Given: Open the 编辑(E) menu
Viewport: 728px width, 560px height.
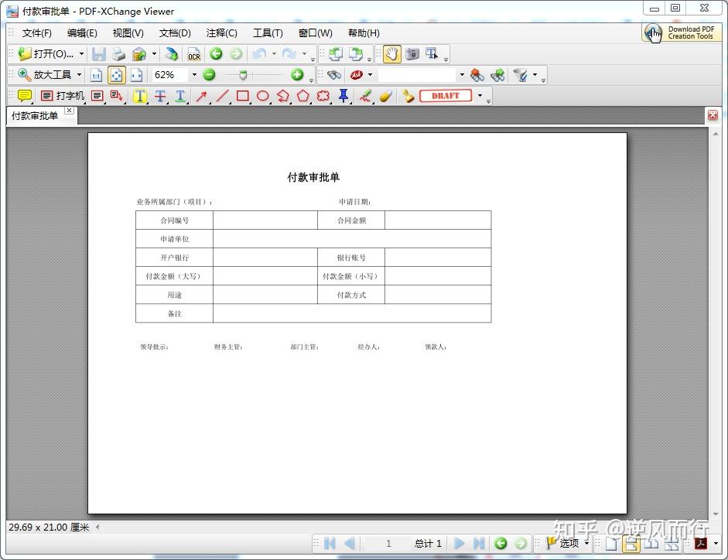Looking at the screenshot, I should point(82,33).
